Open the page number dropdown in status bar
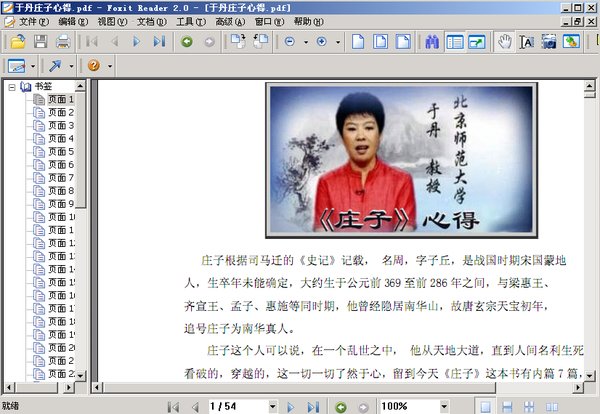Viewport: 600px width, 414px height. point(273,406)
